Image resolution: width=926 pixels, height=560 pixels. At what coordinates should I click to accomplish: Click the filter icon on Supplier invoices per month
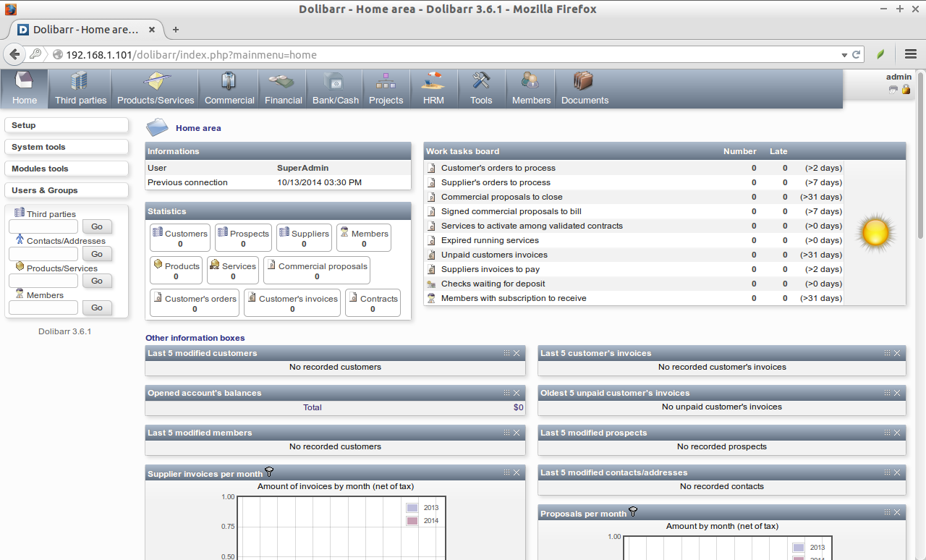pos(269,472)
